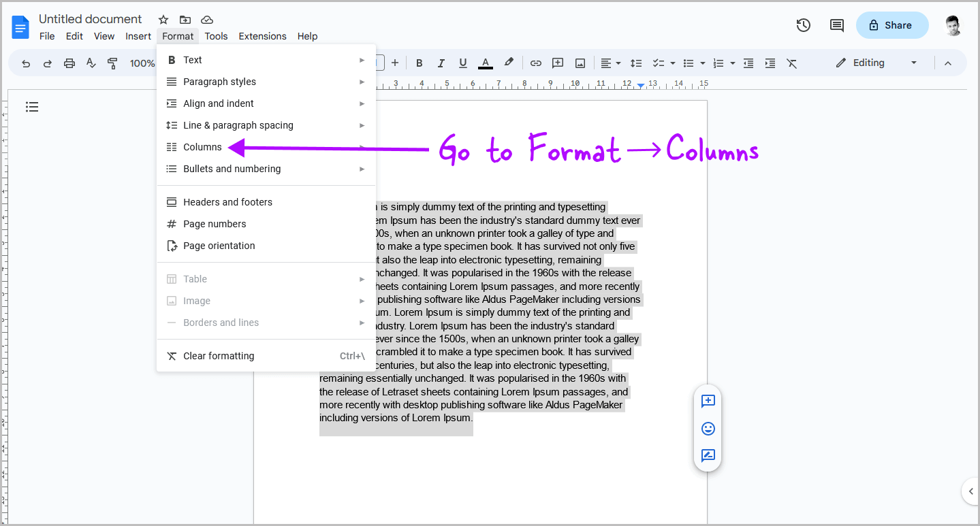Insert an image

coord(580,63)
